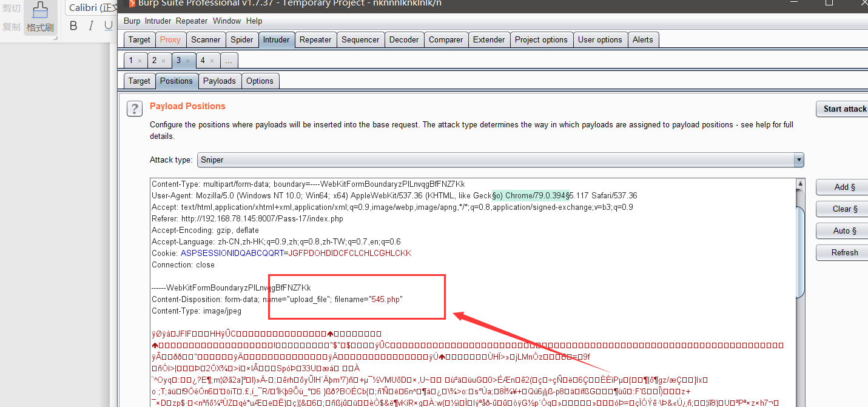Click the Auto § button
The width and height of the screenshot is (868, 407).
click(x=844, y=230)
